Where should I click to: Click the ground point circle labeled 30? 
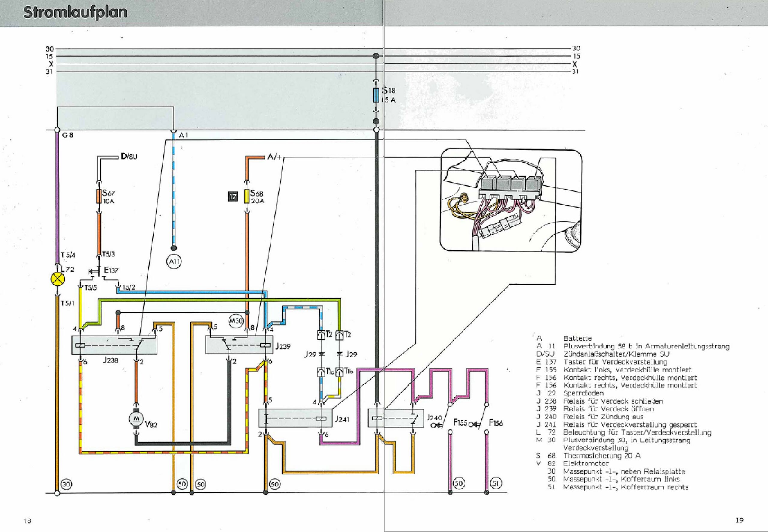point(67,484)
